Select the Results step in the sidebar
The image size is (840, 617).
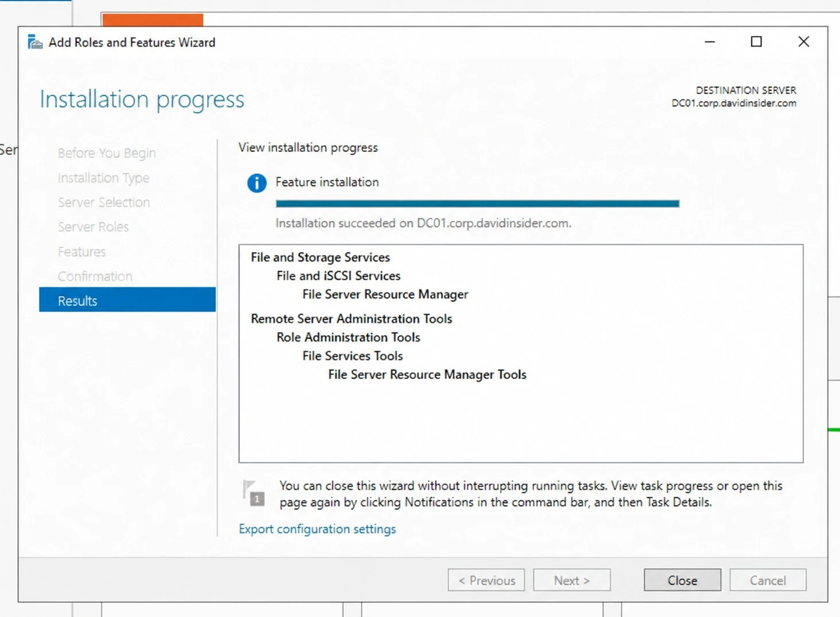127,300
